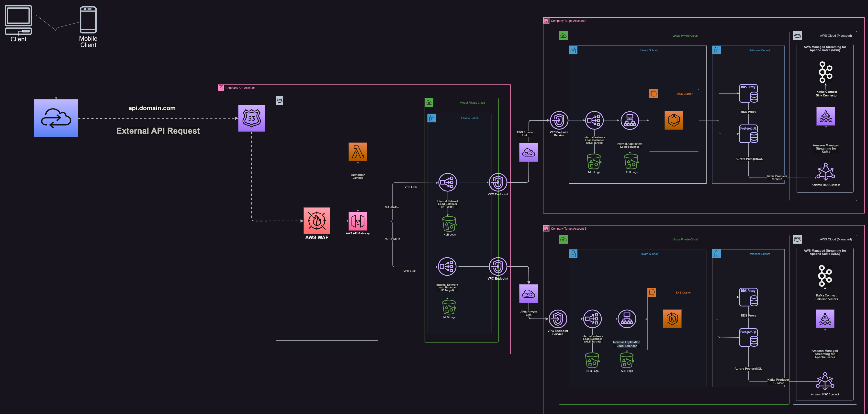The width and height of the screenshot is (868, 414).
Task: Select the upper AWS Private Link cloud icon
Action: pyautogui.click(x=528, y=152)
